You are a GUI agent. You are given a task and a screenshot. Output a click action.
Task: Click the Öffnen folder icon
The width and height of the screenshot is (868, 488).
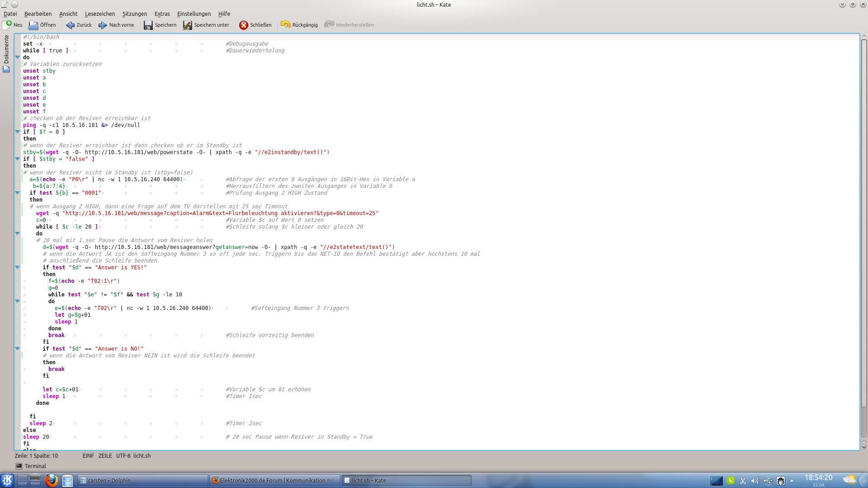(33, 25)
